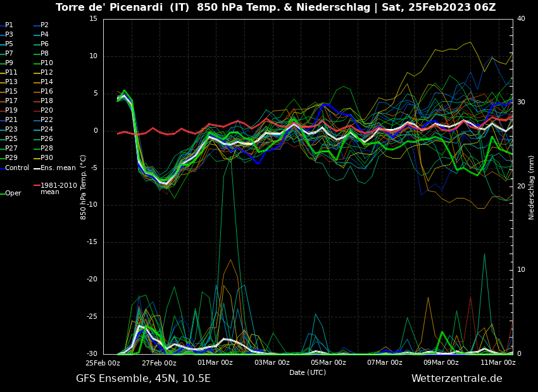
Task: Click the P4 legend label
Action: 44,34
